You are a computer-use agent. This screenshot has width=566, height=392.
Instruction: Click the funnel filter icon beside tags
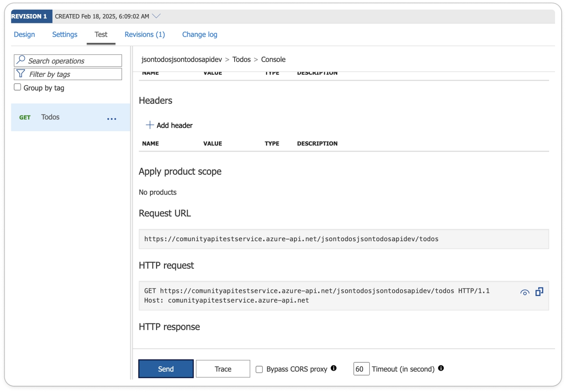21,74
